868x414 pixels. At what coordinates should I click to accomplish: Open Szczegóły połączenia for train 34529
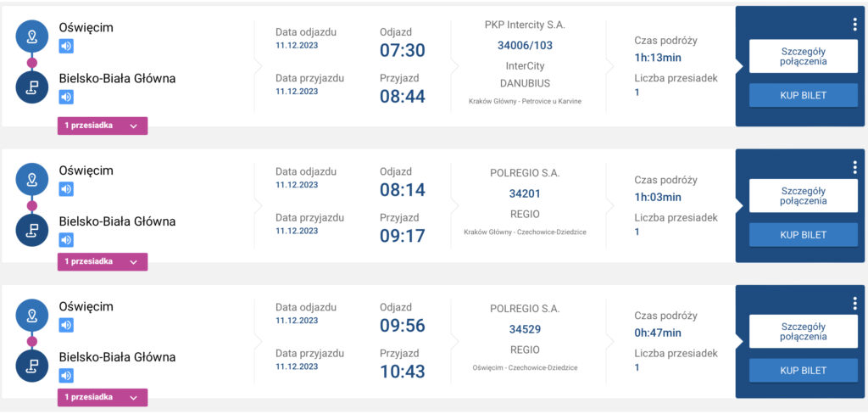point(804,332)
